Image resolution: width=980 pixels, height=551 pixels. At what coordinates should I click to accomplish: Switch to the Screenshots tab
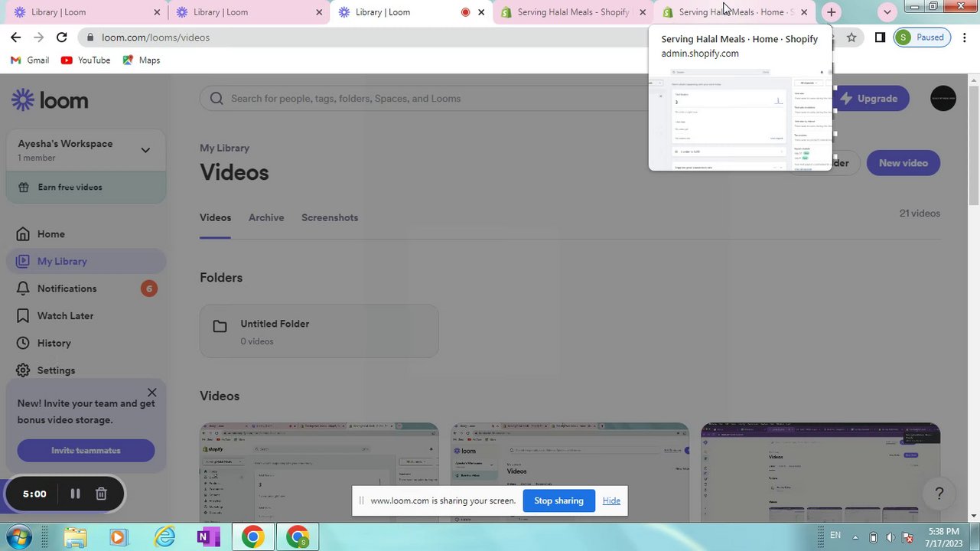coord(330,217)
